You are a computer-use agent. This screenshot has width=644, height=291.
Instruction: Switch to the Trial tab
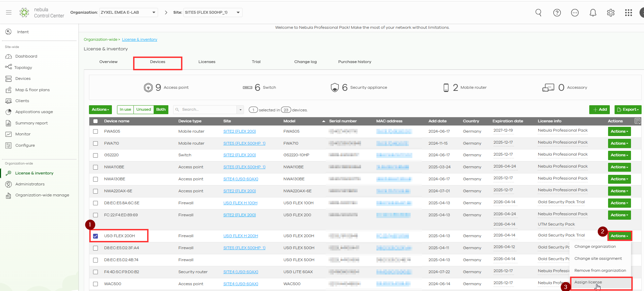point(256,62)
